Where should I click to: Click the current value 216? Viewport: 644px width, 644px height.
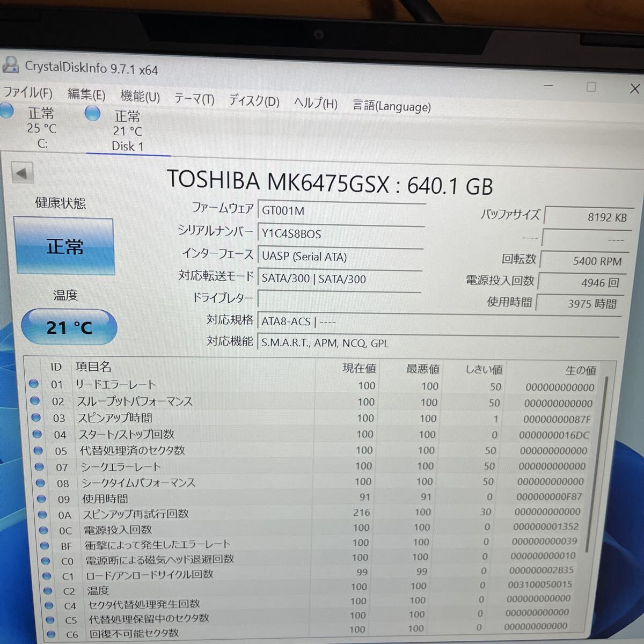pos(361,512)
